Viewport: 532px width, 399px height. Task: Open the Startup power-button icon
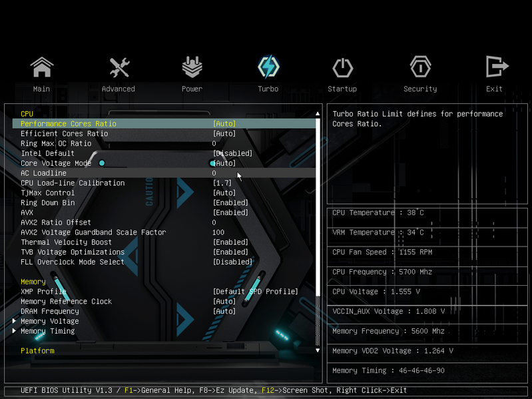click(x=342, y=67)
